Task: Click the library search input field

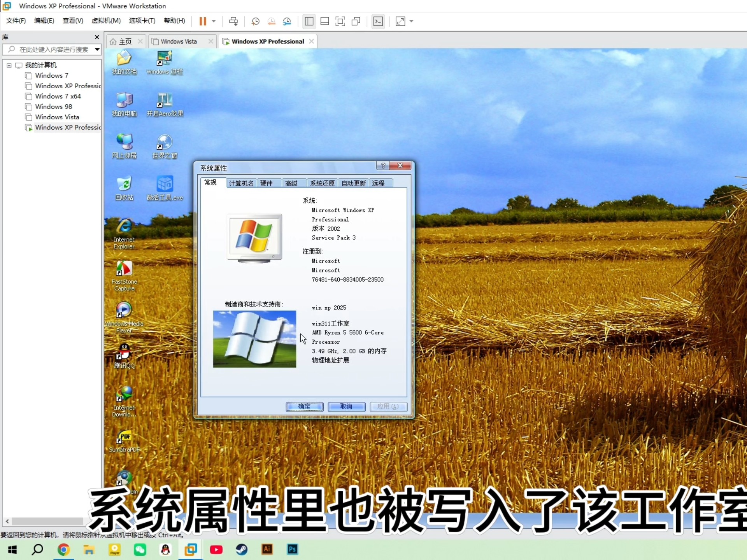Action: point(48,49)
